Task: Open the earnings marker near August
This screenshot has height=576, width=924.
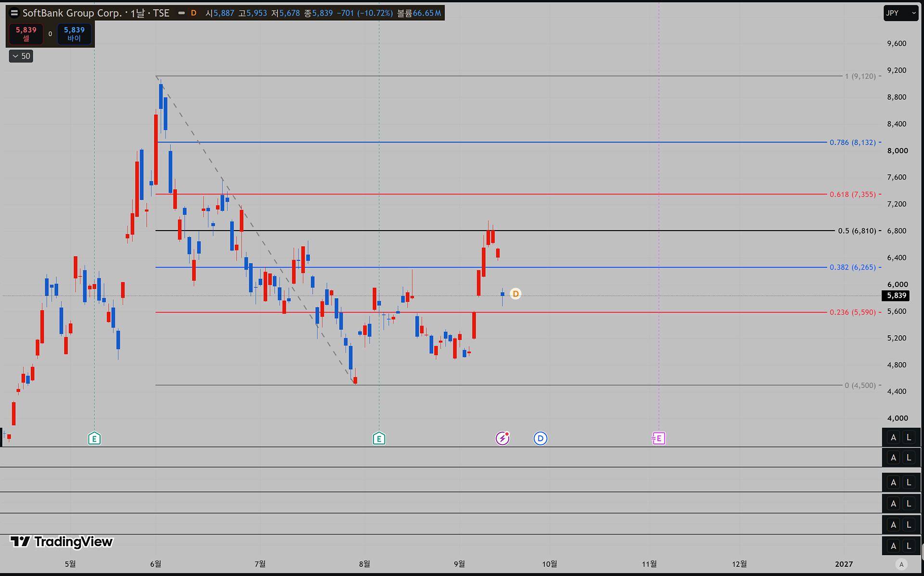Action: [x=379, y=438]
